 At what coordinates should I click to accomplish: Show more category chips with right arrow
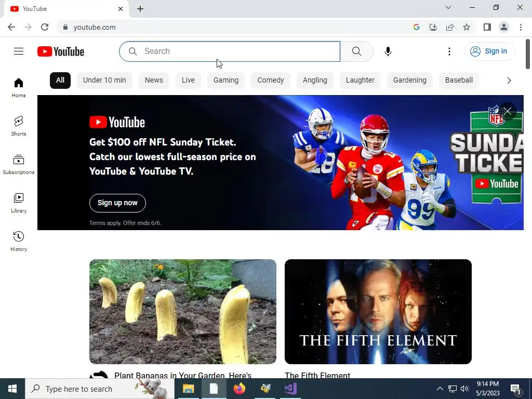coord(509,81)
